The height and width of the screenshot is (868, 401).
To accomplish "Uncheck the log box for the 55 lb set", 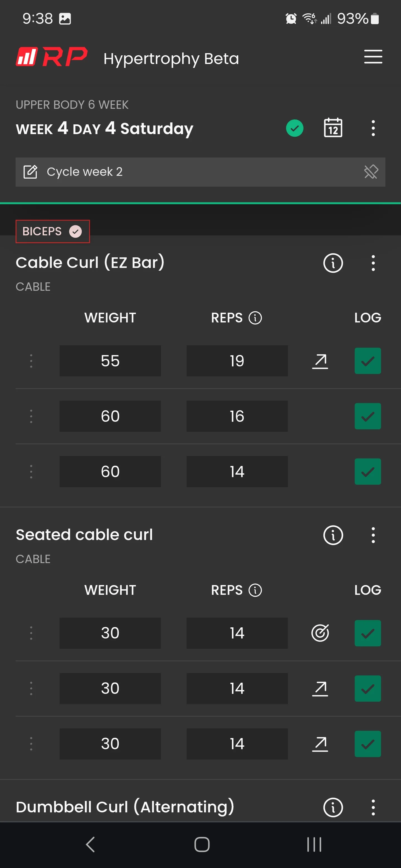I will (368, 361).
